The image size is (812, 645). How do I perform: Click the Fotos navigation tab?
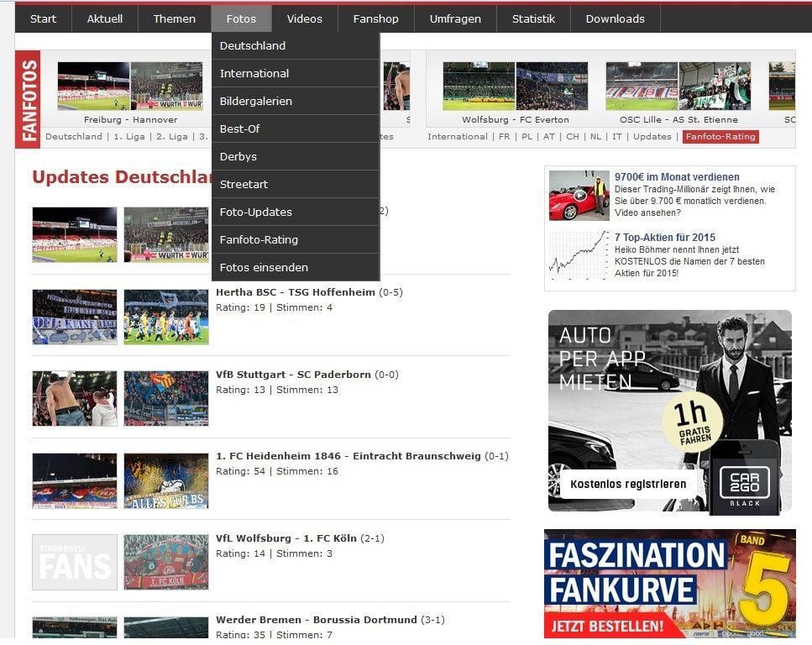[x=241, y=18]
